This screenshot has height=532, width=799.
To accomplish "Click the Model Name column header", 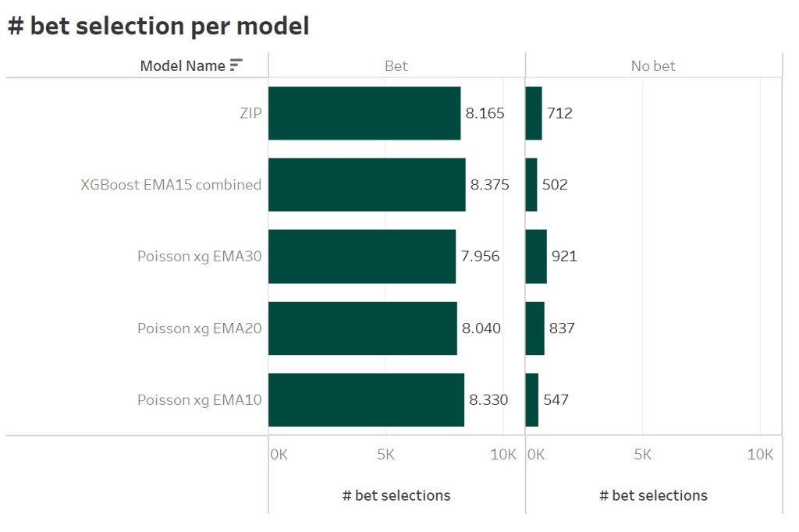I will (x=183, y=66).
